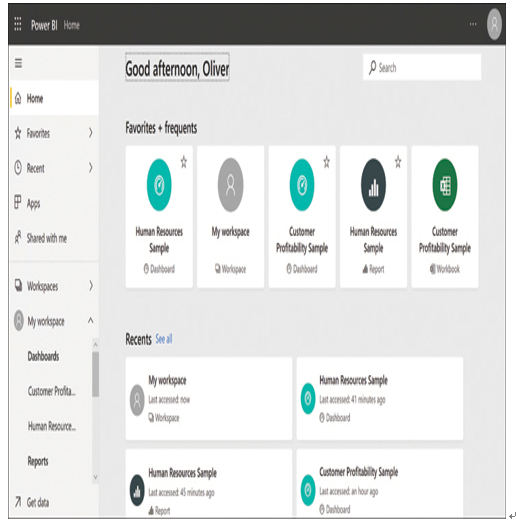Open Customer Profita... dashboard in sidebar
The width and height of the screenshot is (517, 527).
52,391
